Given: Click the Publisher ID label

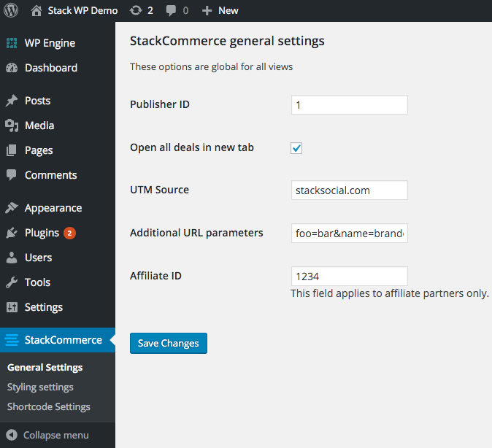Looking at the screenshot, I should tap(160, 104).
